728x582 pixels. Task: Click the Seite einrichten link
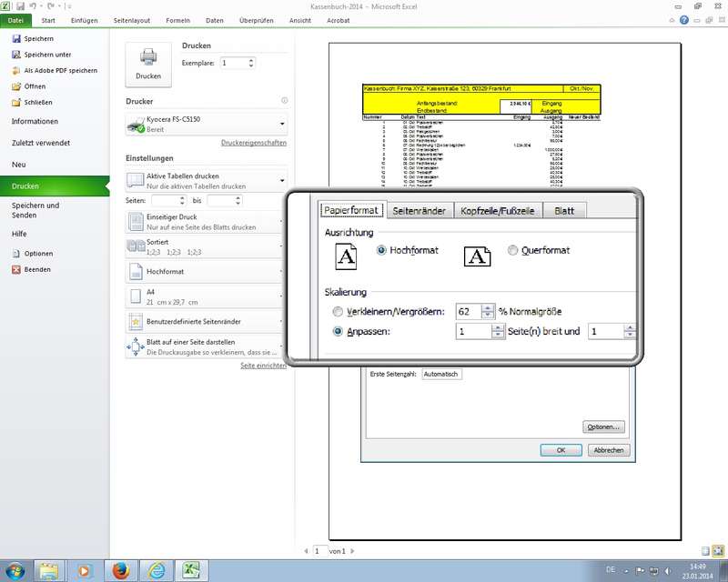(263, 366)
